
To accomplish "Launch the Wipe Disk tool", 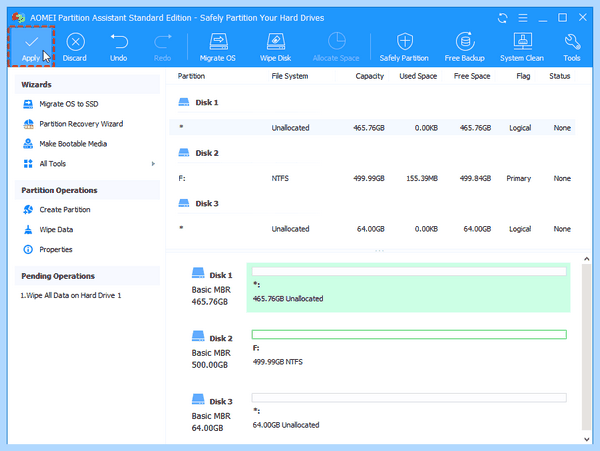I will pos(276,47).
